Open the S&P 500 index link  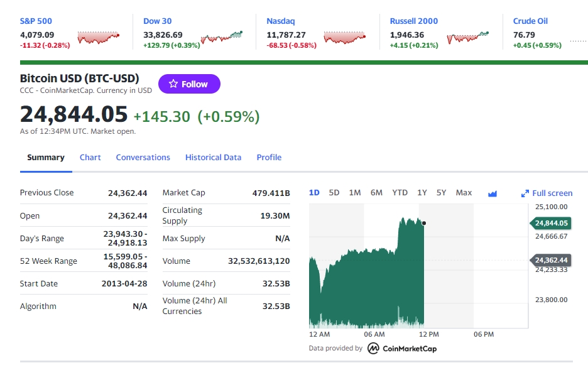pyautogui.click(x=36, y=21)
